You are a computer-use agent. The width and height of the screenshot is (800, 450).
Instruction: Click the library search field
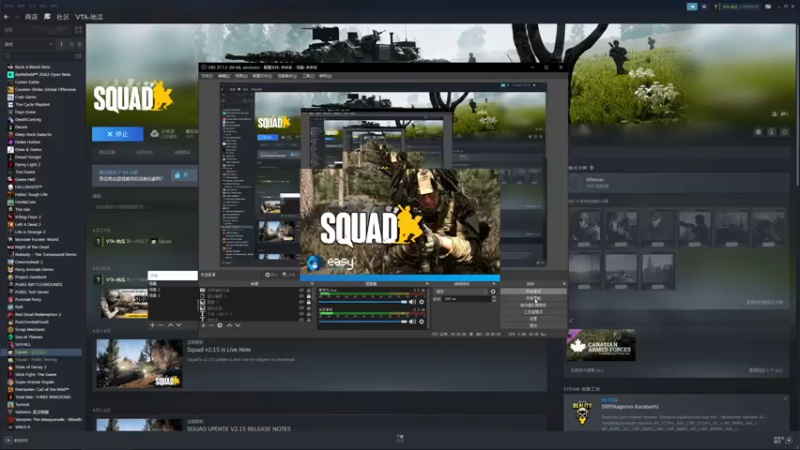[38, 56]
